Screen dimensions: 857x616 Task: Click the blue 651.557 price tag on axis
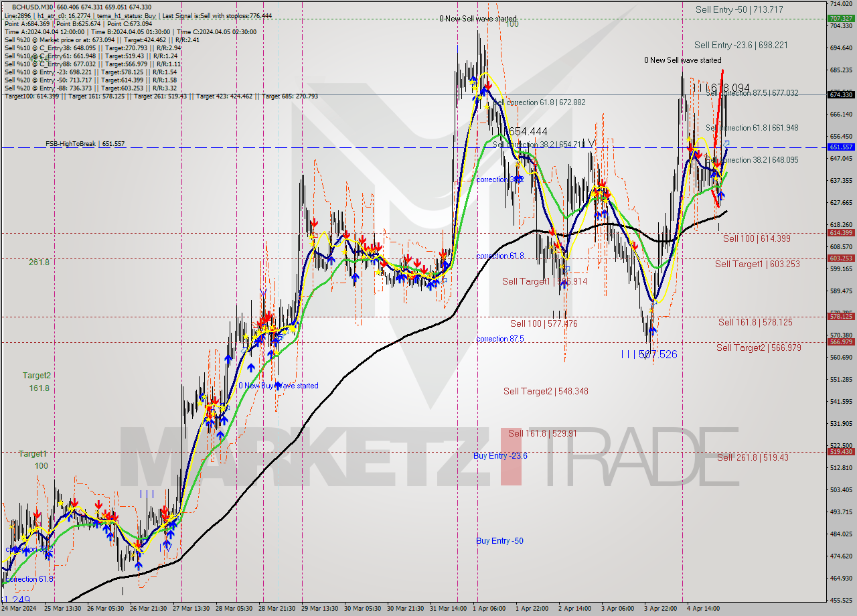pos(841,147)
